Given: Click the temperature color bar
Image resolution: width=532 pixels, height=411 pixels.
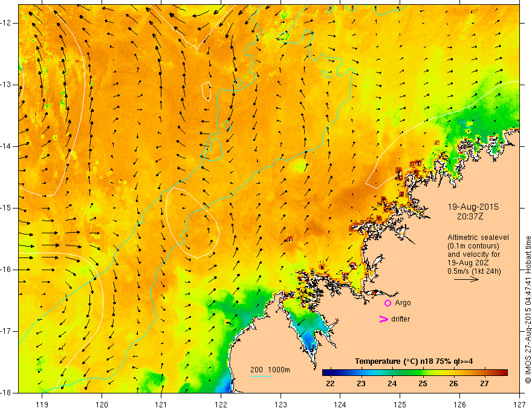Looking at the screenshot, I should pos(415,373).
